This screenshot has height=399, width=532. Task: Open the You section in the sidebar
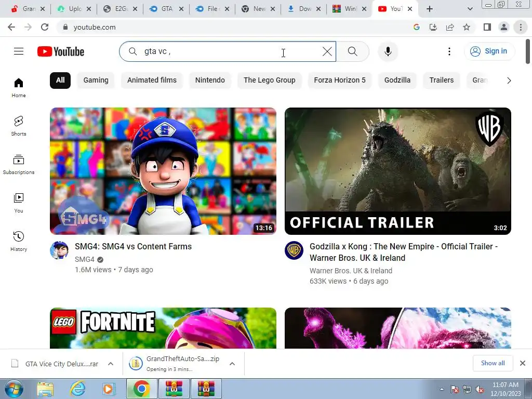19,203
